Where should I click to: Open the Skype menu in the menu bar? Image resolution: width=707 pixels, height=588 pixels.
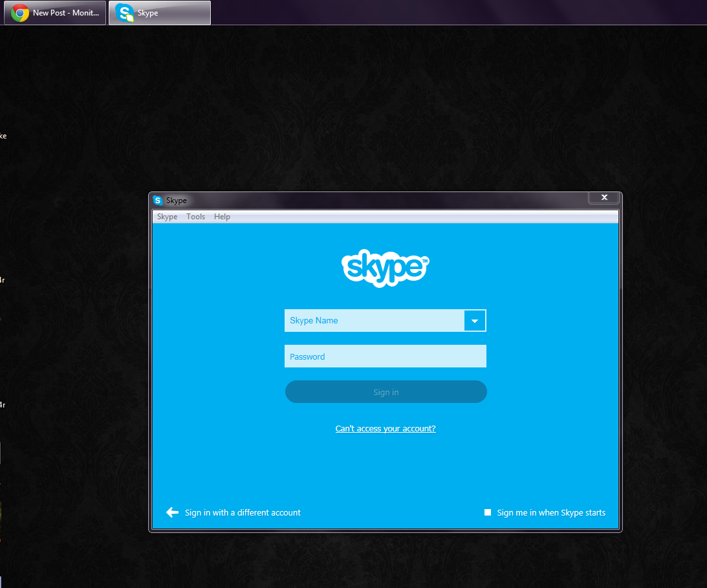click(167, 217)
